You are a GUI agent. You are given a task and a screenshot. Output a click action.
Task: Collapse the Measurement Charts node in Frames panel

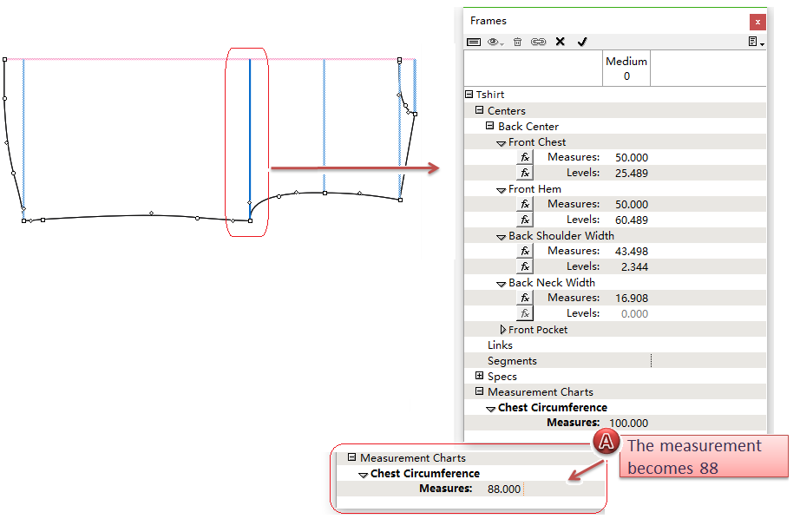[480, 392]
